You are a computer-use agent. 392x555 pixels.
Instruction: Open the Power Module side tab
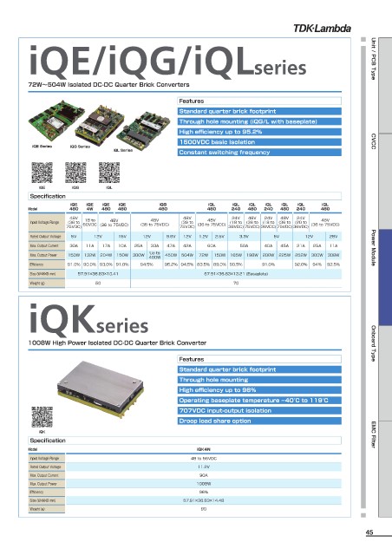373,247
